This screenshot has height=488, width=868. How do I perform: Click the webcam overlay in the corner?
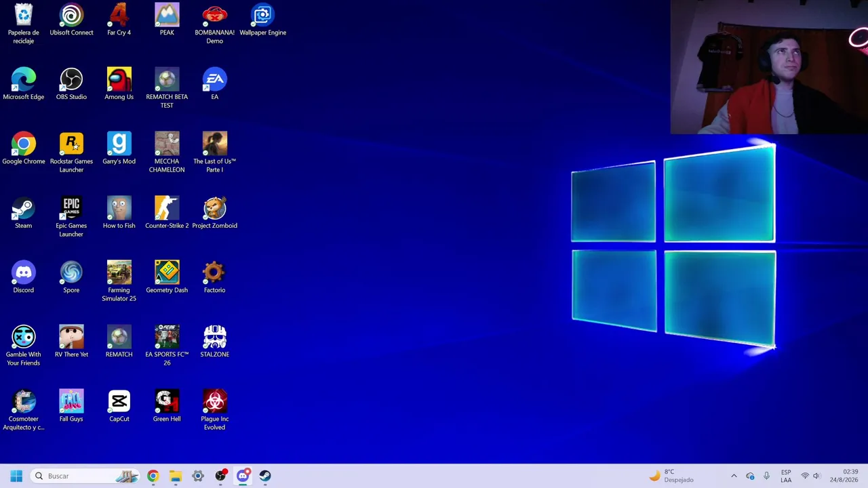click(x=769, y=67)
